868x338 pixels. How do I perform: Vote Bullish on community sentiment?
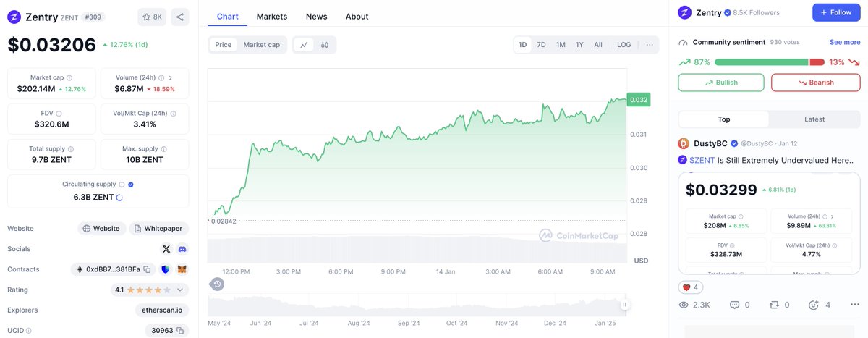tap(721, 83)
